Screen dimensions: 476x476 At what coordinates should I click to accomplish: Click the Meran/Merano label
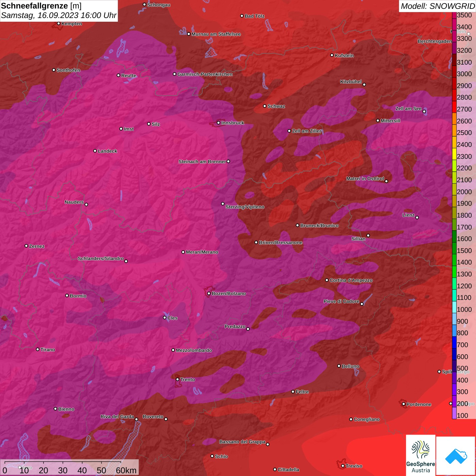[202, 252]
